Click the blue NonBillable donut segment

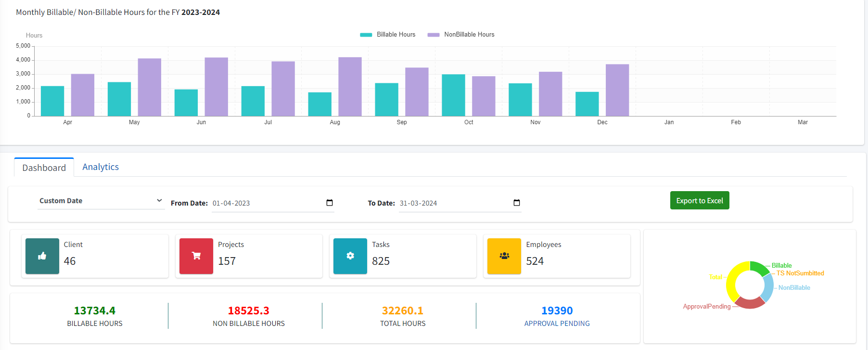[x=768, y=288]
